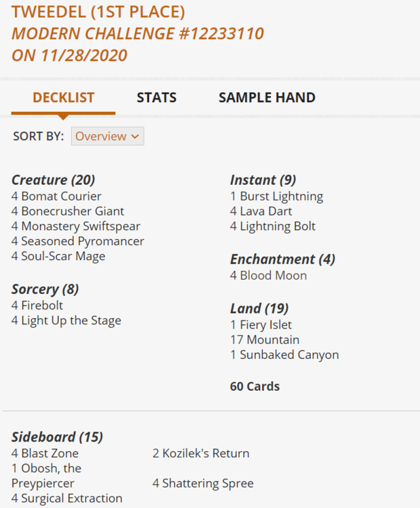This screenshot has width=420, height=508.
Task: Click the Bomat Courier card link
Action: point(61,196)
